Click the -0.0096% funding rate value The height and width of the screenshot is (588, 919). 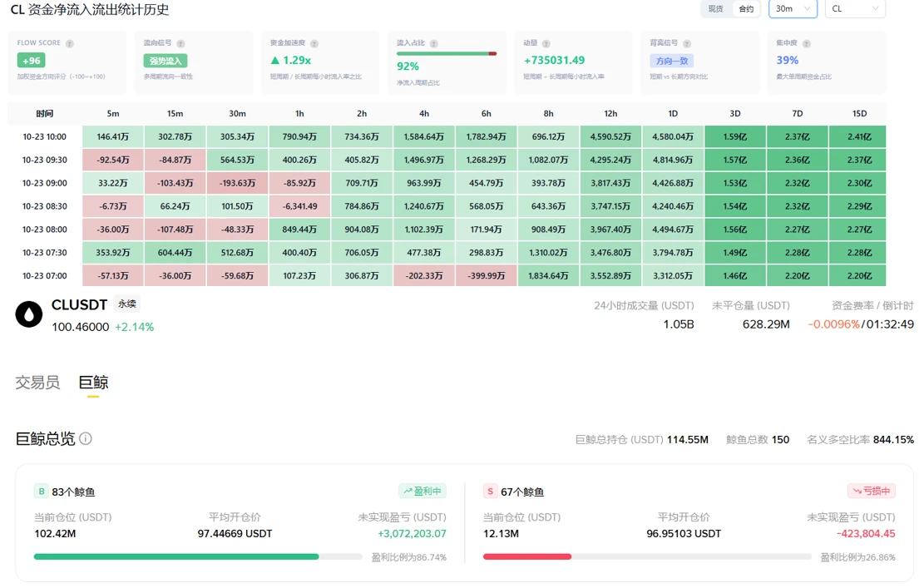pos(833,324)
